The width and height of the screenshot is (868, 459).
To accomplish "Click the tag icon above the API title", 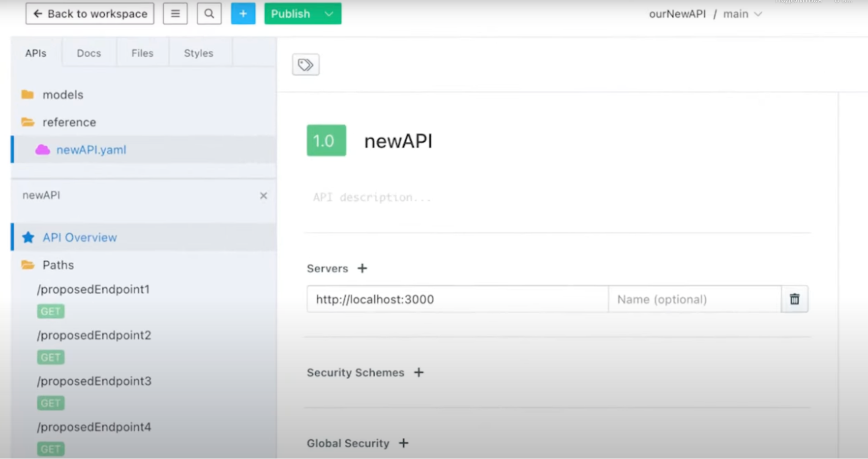I will pos(305,64).
